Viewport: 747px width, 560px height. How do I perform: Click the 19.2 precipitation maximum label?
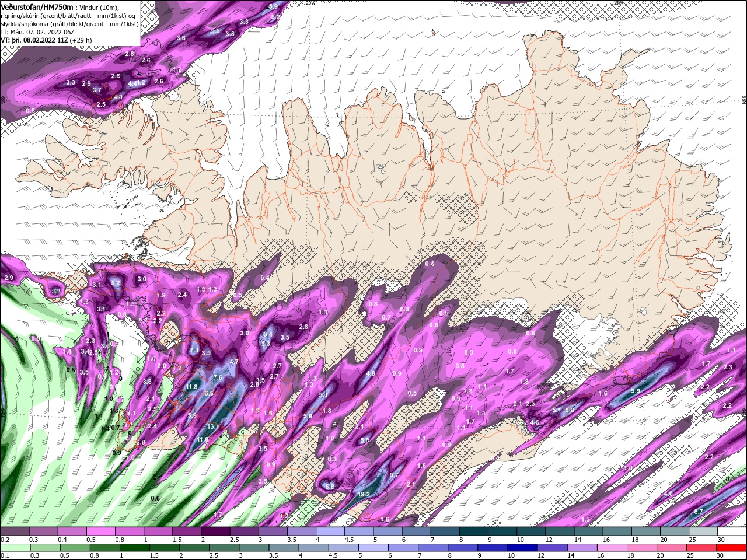pyautogui.click(x=364, y=494)
